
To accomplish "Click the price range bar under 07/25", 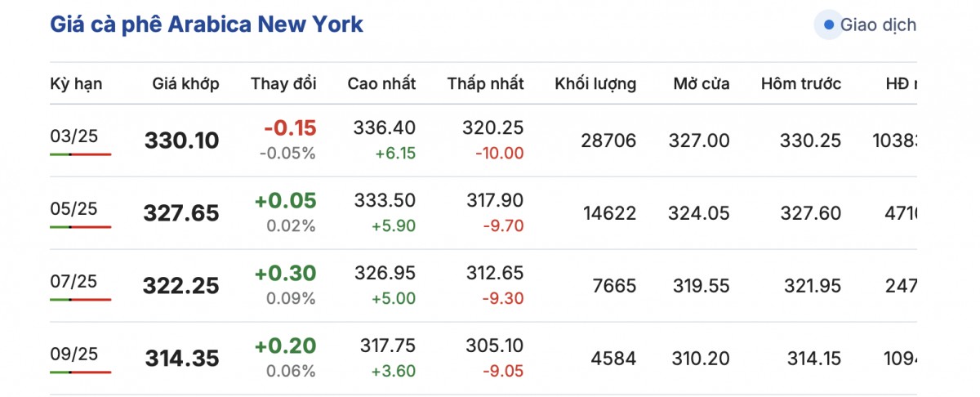I will click(x=80, y=299).
